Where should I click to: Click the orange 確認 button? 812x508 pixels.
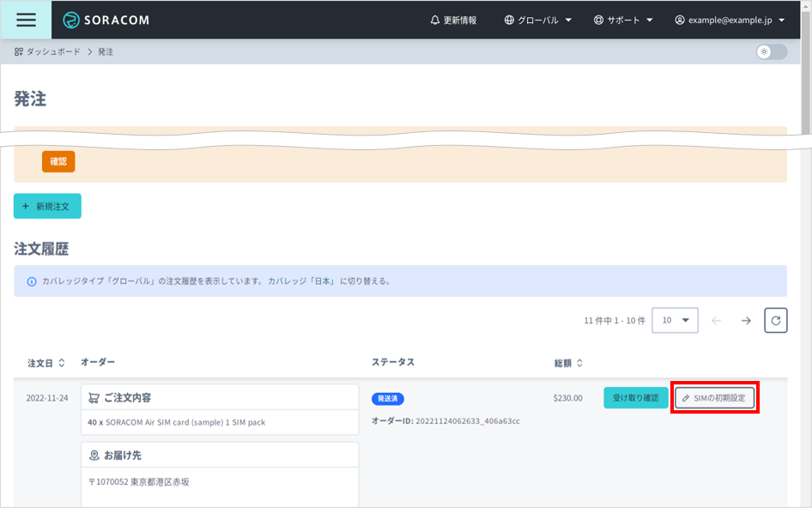pos(58,161)
